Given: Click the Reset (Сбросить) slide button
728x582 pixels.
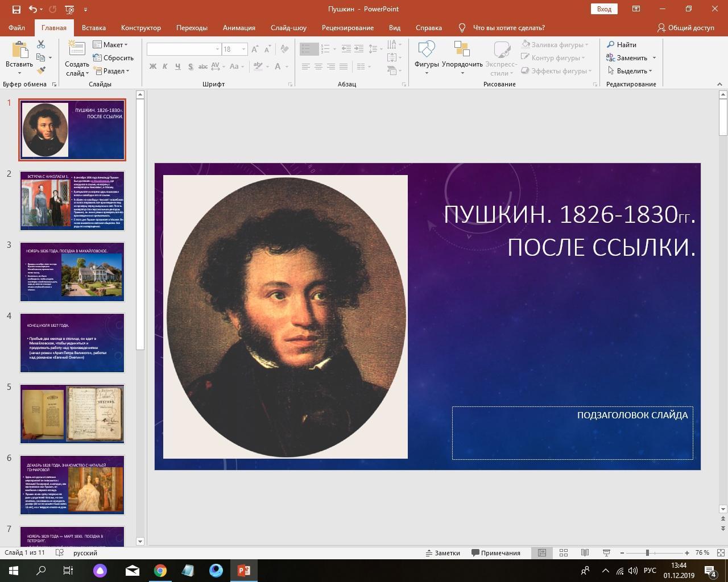Looking at the screenshot, I should pos(113,57).
